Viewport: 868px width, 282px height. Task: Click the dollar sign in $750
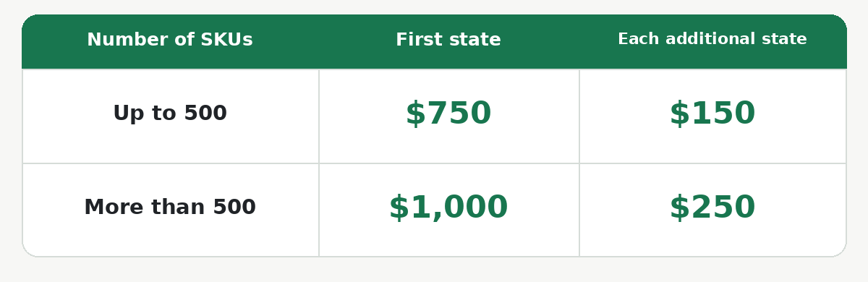(x=414, y=114)
